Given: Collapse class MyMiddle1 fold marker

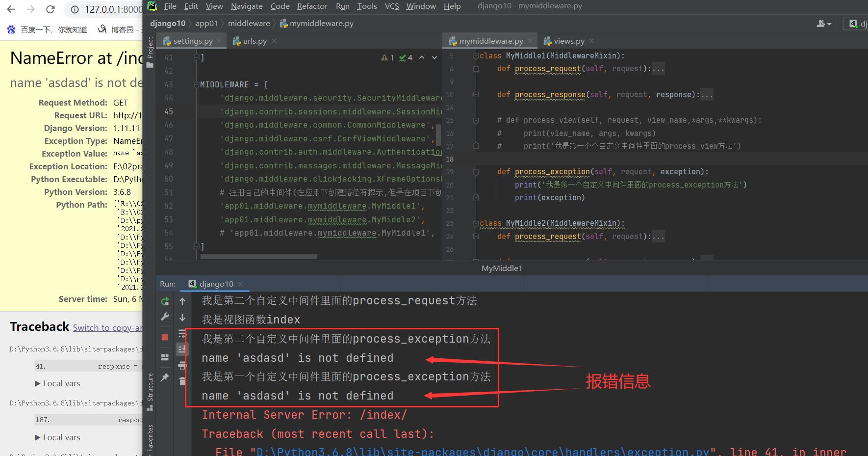Looking at the screenshot, I should coord(476,56).
